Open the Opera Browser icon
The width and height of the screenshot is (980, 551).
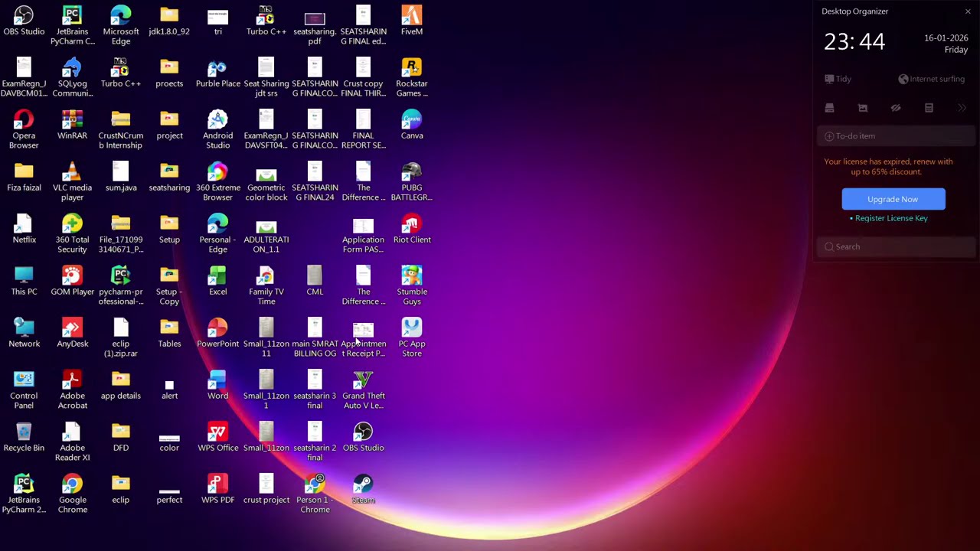[x=24, y=129]
